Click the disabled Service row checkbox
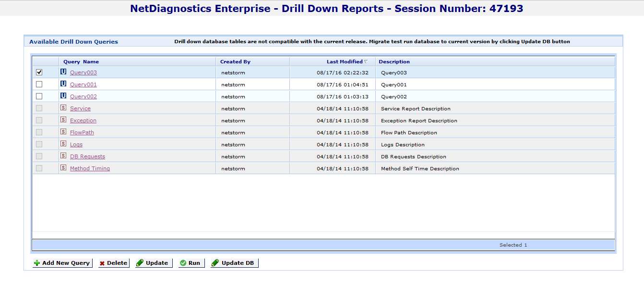Image resolution: width=644 pixels, height=285 pixels. (39, 108)
